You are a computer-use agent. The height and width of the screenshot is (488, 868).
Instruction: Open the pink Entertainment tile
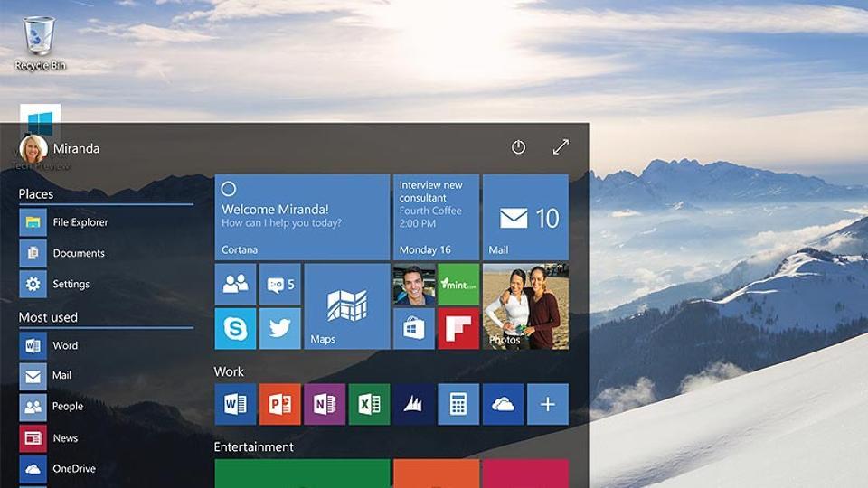pyautogui.click(x=525, y=474)
